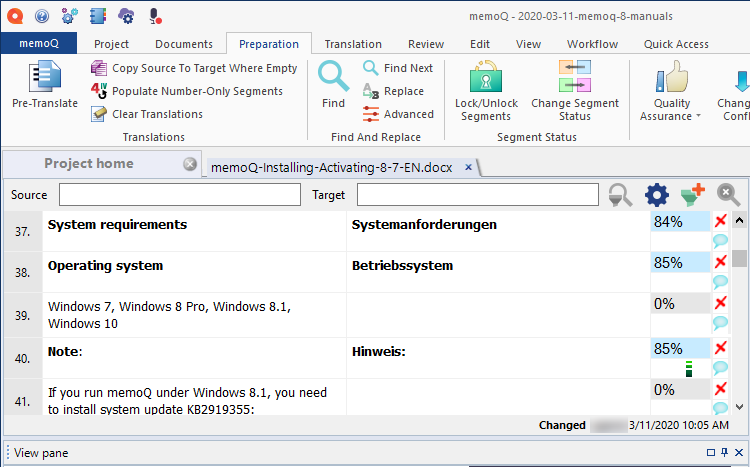Close the memoQ-Installing-Activating docx tab
Screen dimensions: 750x467
click(469, 167)
